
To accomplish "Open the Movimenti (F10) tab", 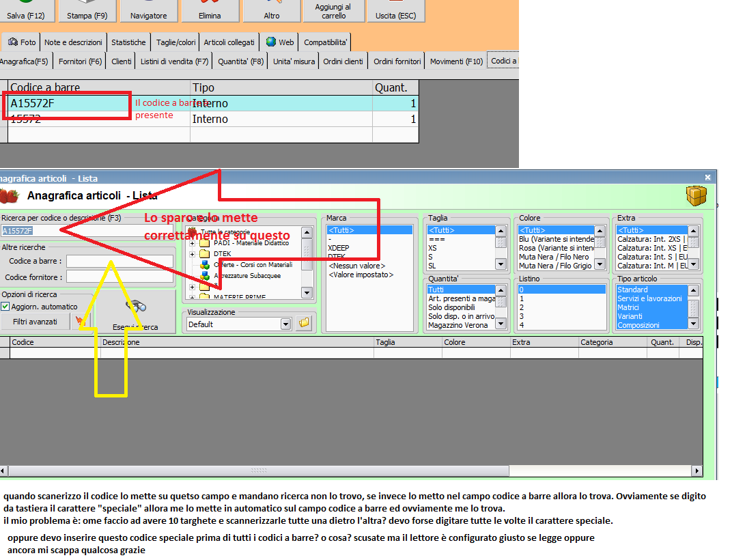I will 456,61.
